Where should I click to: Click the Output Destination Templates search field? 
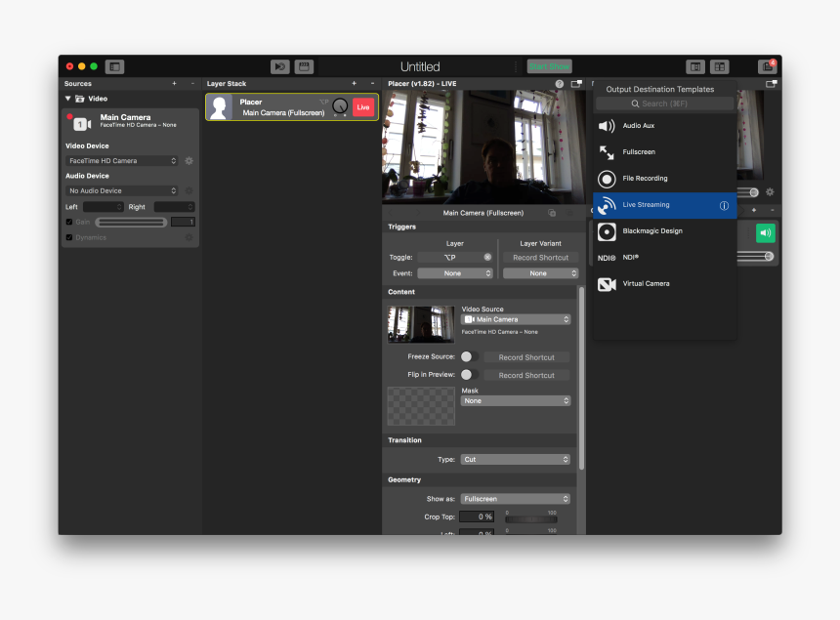pyautogui.click(x=665, y=103)
